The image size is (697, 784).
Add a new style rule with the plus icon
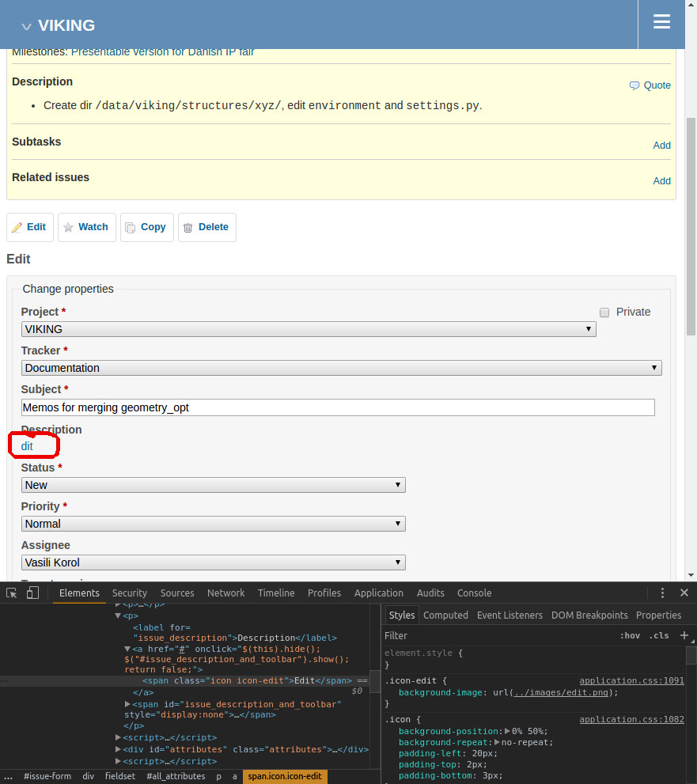(x=684, y=635)
